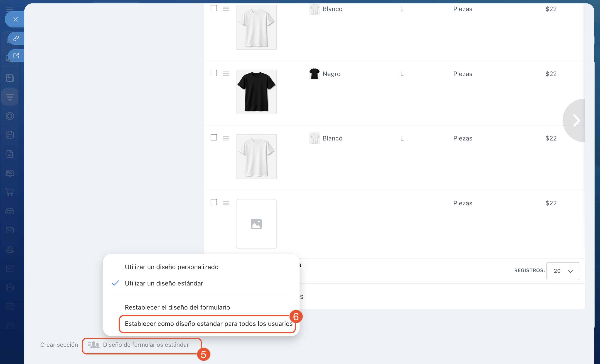Click the Negro color swatch thumbnail
Image resolution: width=600 pixels, height=364 pixels.
point(314,74)
